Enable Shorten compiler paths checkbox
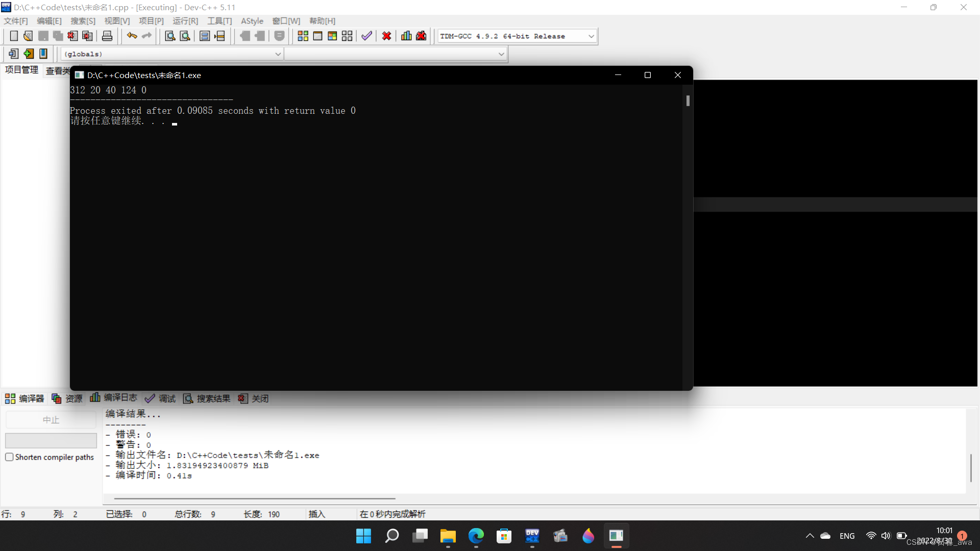The image size is (980, 551). [9, 457]
